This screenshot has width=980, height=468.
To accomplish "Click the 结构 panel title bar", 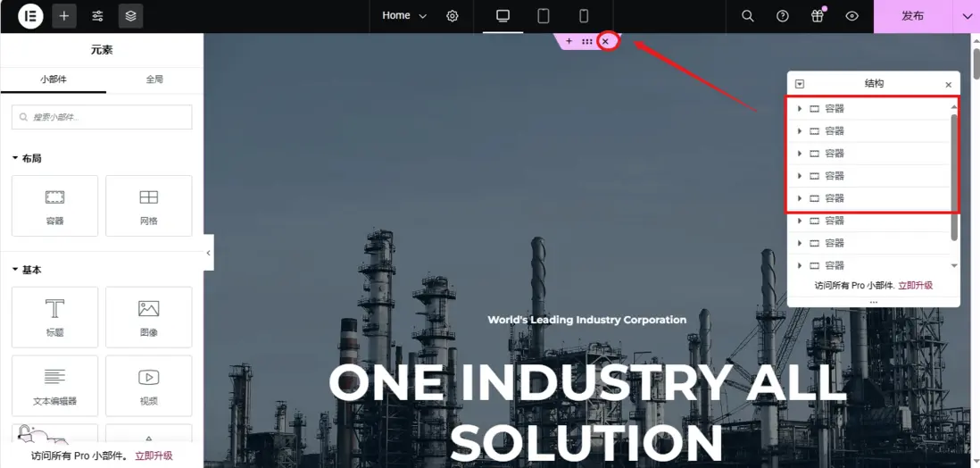I will pyautogui.click(x=874, y=84).
